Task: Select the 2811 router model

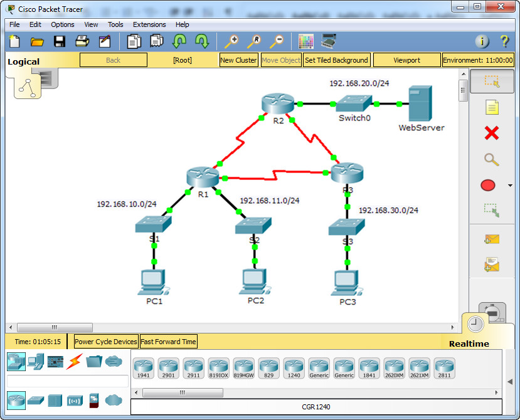Action: 444,368
